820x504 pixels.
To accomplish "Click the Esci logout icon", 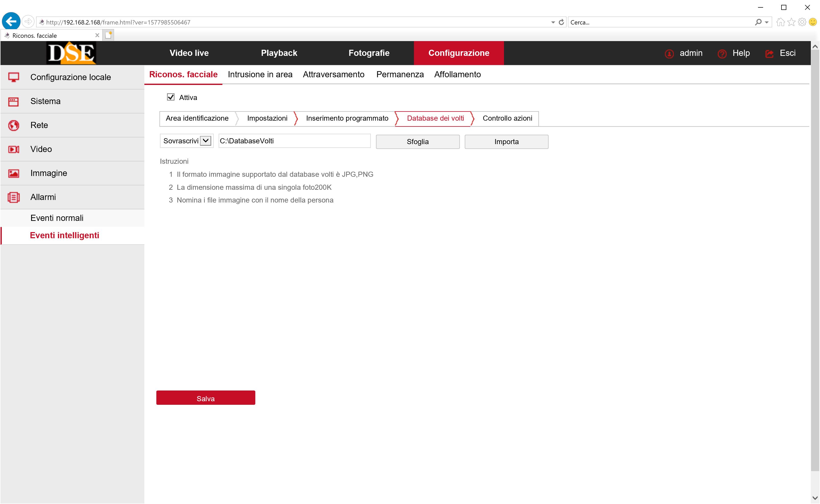I will pyautogui.click(x=769, y=54).
